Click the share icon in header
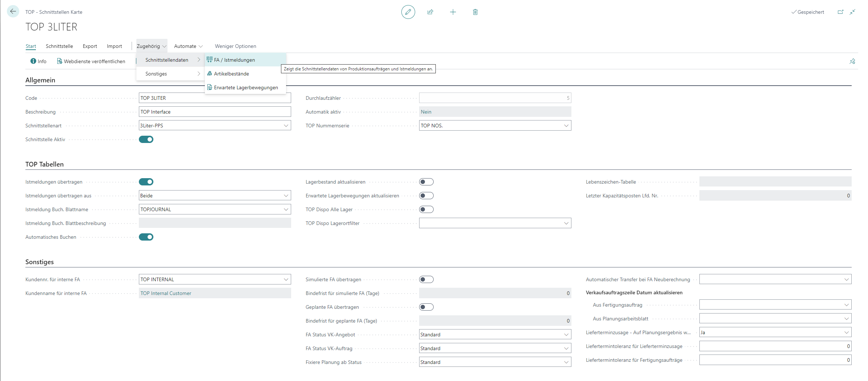Screen dimensions: 868x381 (430, 12)
